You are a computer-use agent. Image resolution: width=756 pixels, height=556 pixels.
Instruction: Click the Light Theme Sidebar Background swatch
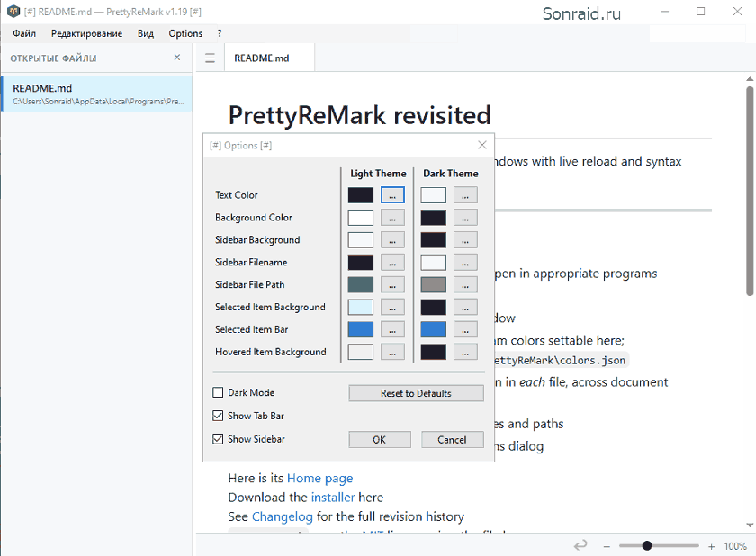(x=361, y=240)
